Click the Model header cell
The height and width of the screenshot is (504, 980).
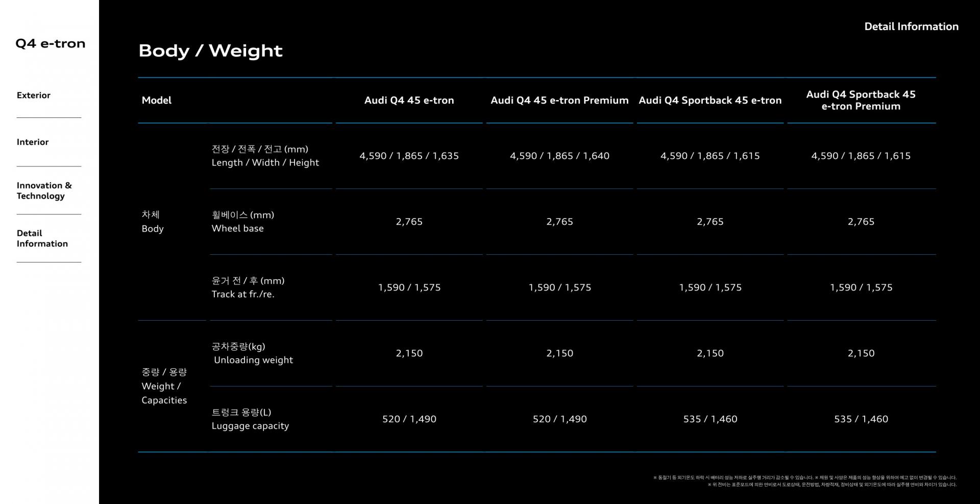pos(157,101)
